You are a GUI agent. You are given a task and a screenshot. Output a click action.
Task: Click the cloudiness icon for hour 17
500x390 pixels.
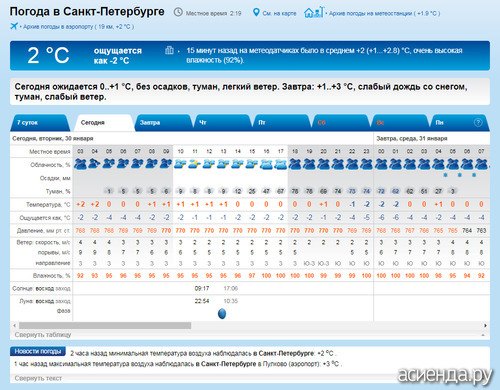(281, 164)
